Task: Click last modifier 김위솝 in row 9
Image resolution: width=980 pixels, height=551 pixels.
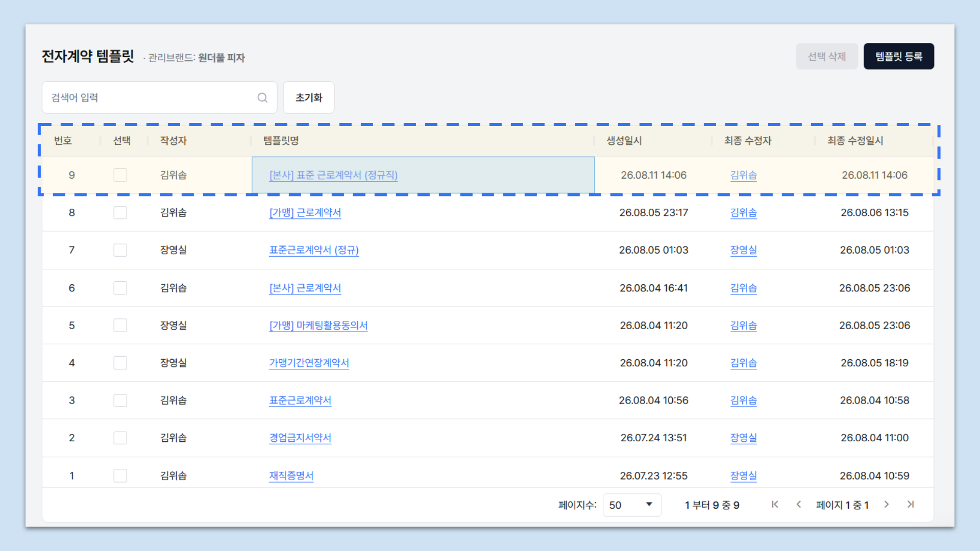Action: pos(744,175)
